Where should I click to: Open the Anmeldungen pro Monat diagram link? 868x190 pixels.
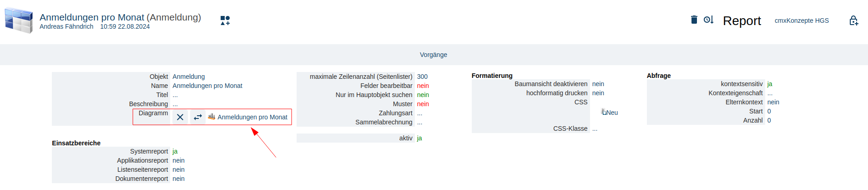(252, 117)
